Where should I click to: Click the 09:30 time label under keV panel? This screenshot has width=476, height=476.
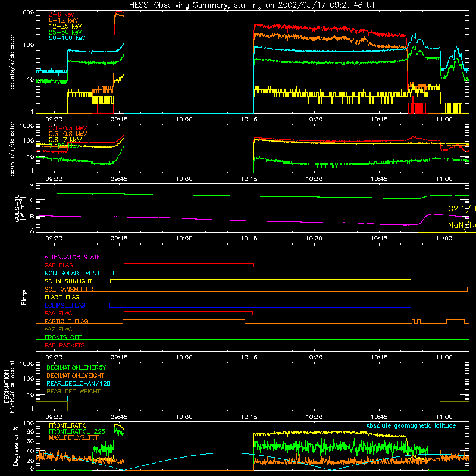coord(54,120)
